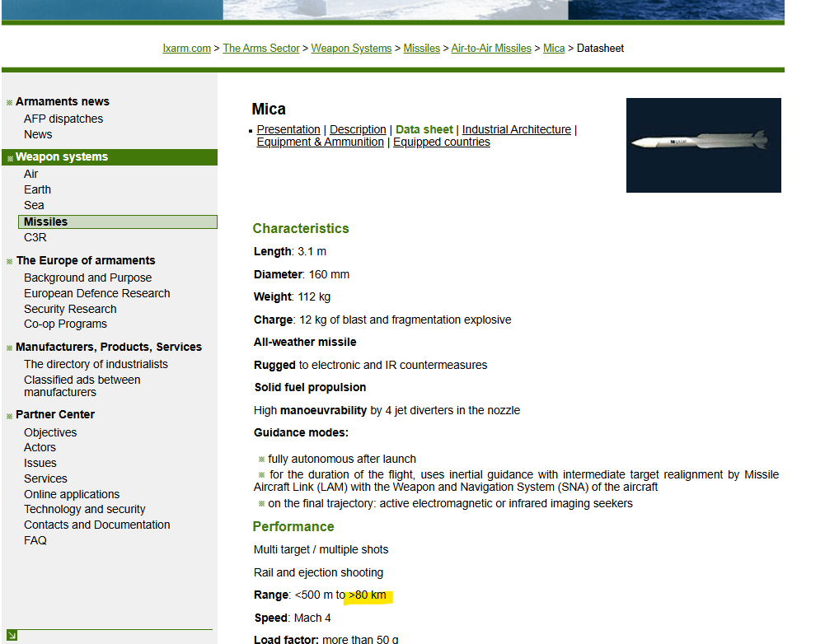
Task: Select Missiles in Weapon systems sidebar
Action: [x=46, y=222]
